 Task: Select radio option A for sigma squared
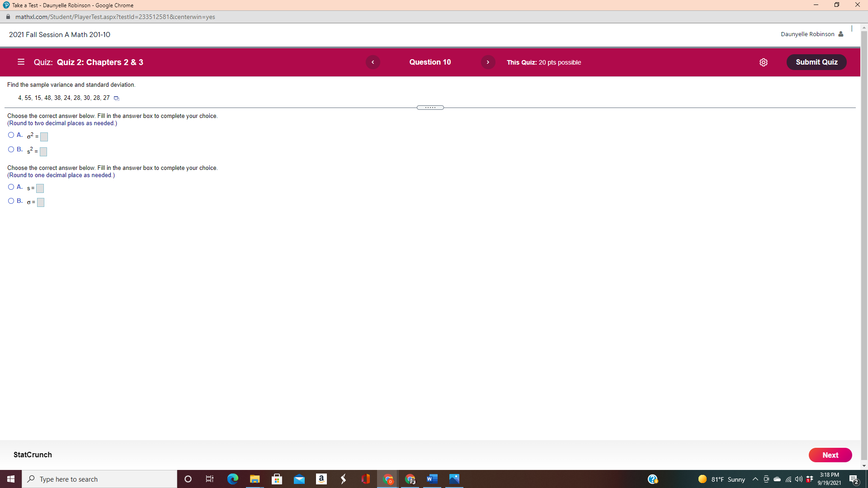(10, 135)
